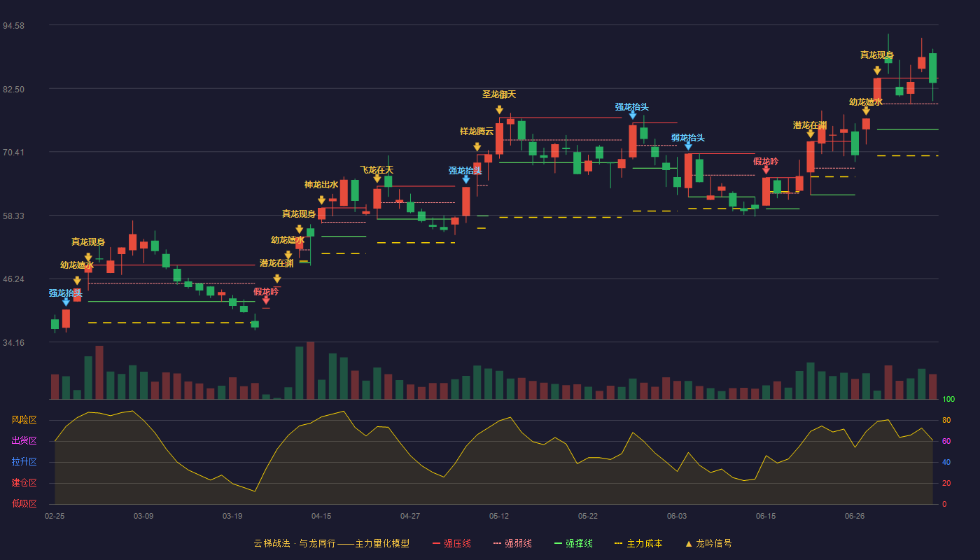The height and width of the screenshot is (560, 980).
Task: Click the red 假龙吟 arrow near 03-19
Action: coord(266,300)
